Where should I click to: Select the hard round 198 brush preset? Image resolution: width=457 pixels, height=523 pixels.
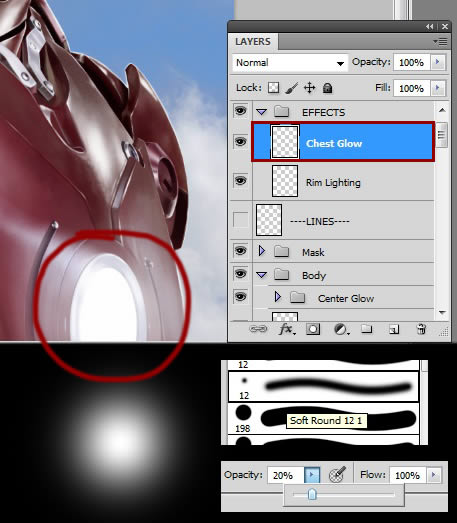click(x=323, y=418)
